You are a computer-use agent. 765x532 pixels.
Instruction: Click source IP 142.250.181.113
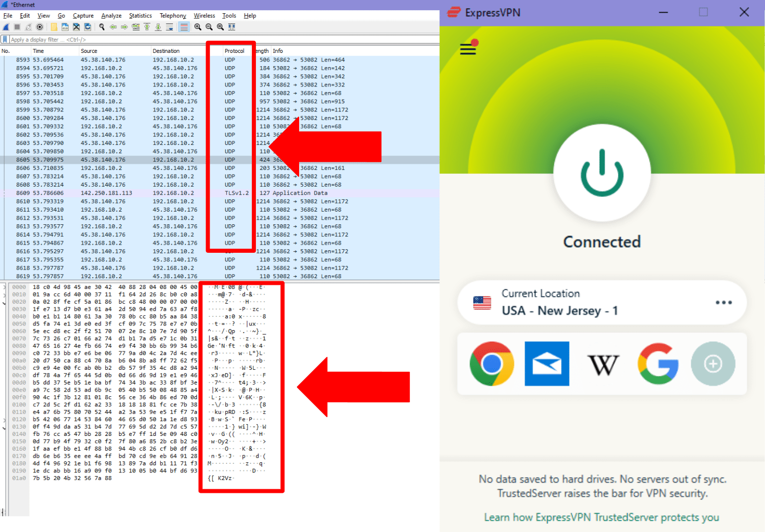click(x=106, y=193)
